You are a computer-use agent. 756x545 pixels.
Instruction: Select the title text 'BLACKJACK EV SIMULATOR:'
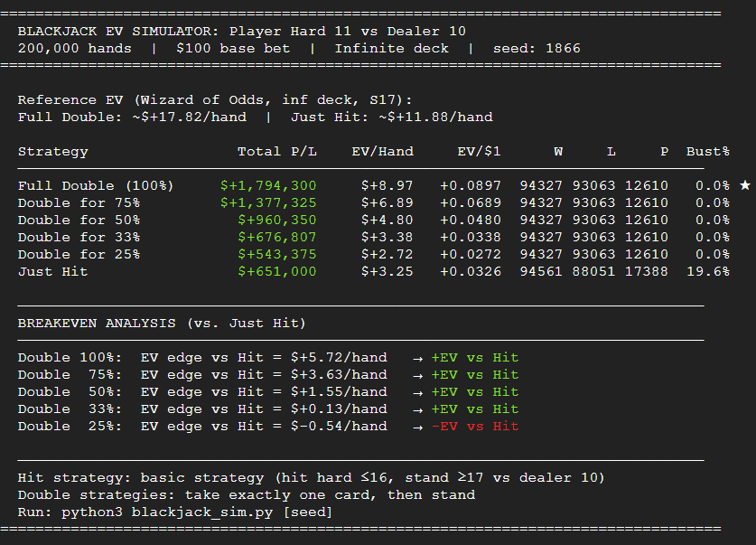click(118, 32)
